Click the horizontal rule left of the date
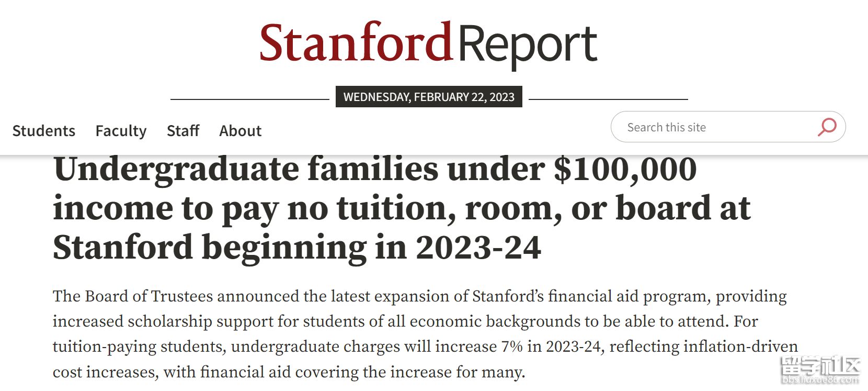The height and width of the screenshot is (391, 868). [x=250, y=99]
